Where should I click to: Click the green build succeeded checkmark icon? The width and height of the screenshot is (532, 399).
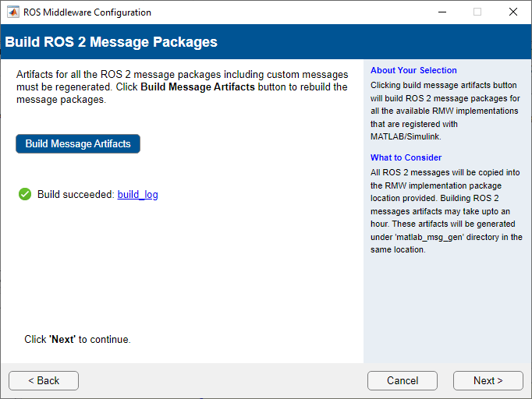pyautogui.click(x=25, y=194)
